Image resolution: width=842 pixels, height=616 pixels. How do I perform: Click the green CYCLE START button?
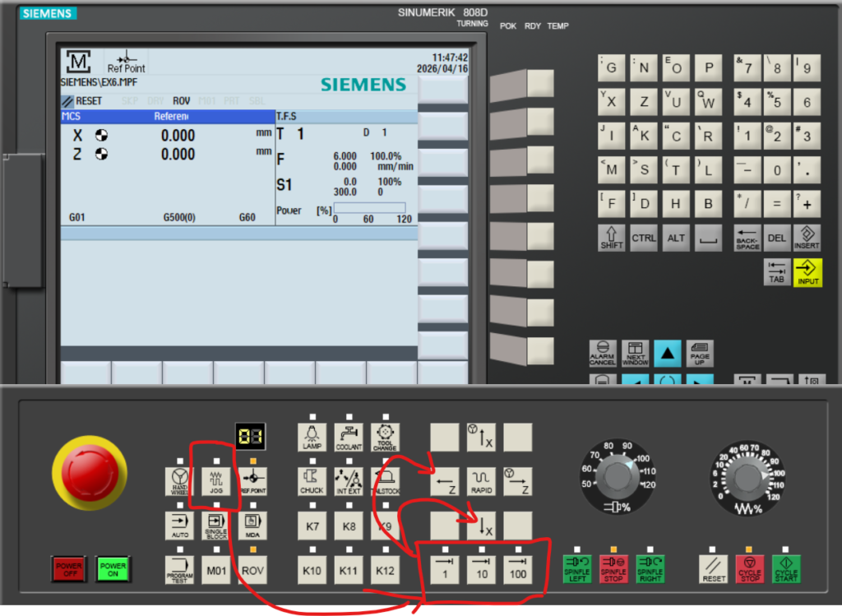click(x=786, y=568)
